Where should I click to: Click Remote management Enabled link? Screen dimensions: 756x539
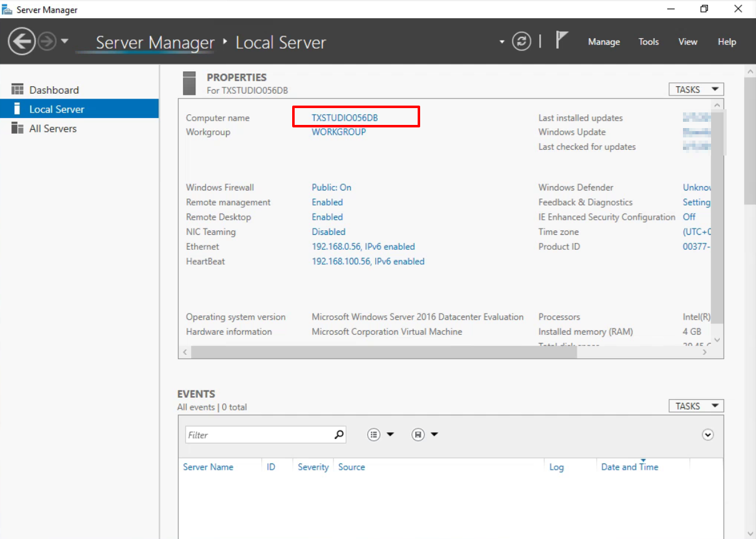327,202
